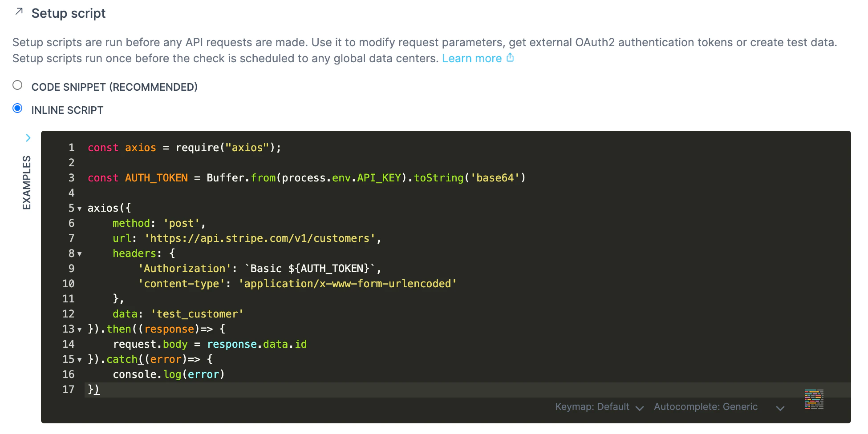Click the share icon after "Learn more"
Viewport: 868px width, 434px height.
click(510, 58)
